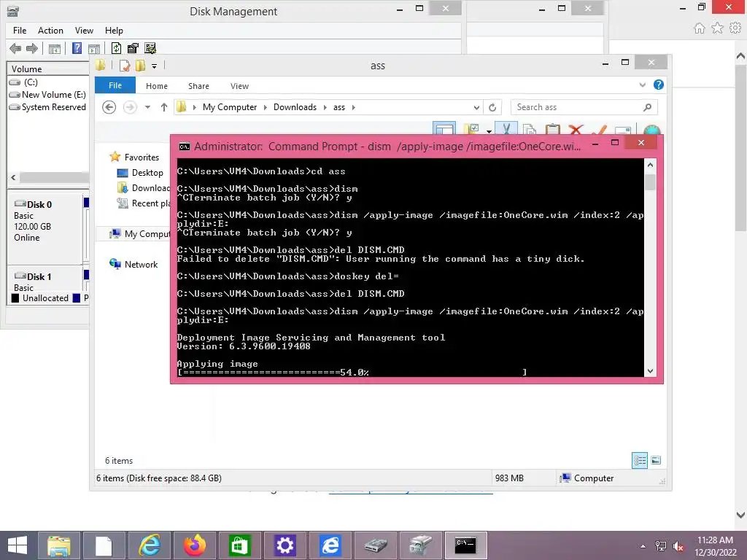Open recent locations dropdown in Explorer
The image size is (747, 560).
(x=147, y=107)
